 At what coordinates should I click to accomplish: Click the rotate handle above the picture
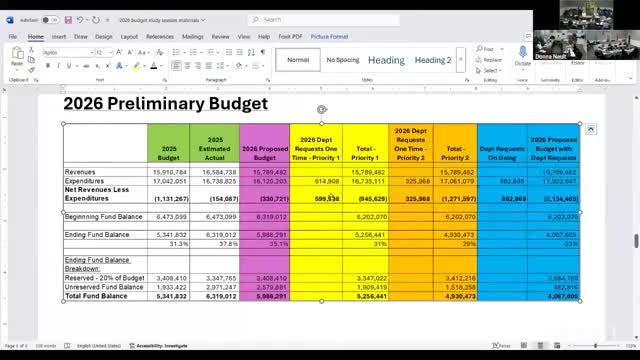click(322, 109)
